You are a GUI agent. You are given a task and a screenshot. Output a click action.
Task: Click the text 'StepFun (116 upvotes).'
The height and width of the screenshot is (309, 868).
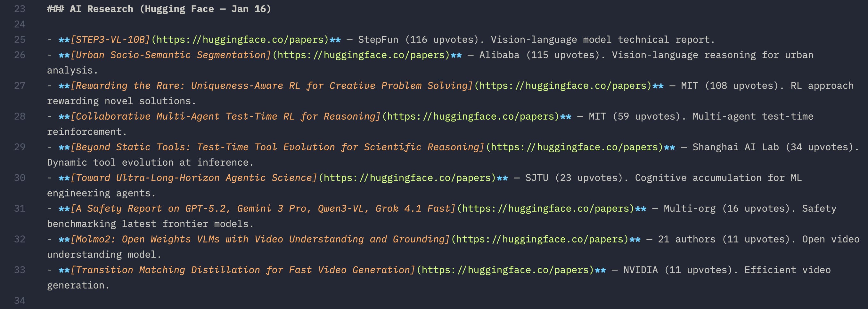(421, 40)
